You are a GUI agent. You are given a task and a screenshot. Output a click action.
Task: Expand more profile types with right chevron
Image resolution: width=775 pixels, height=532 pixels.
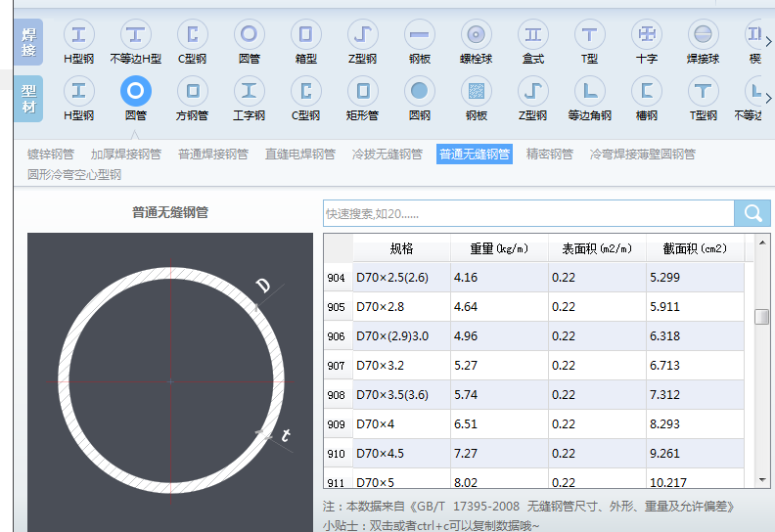tap(768, 99)
